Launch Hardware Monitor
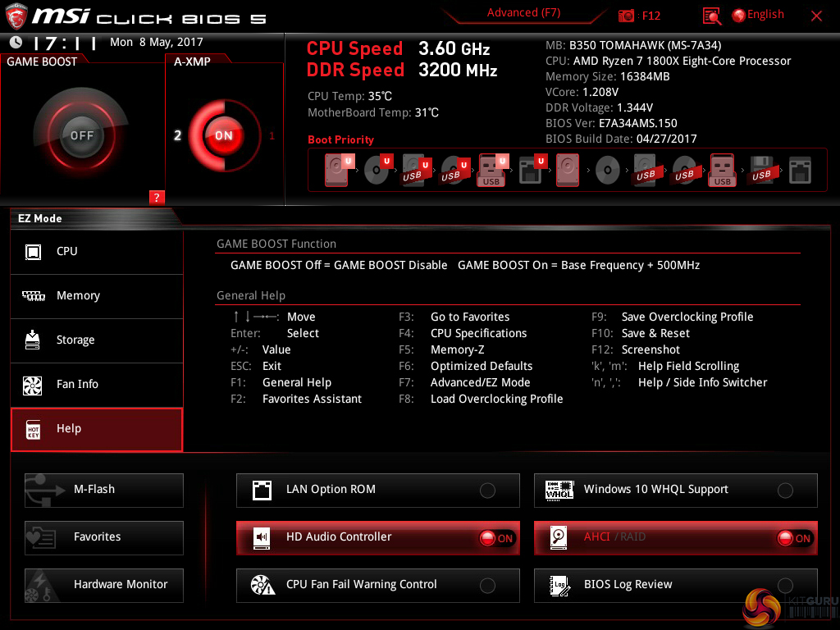This screenshot has height=630, width=840. (103, 585)
